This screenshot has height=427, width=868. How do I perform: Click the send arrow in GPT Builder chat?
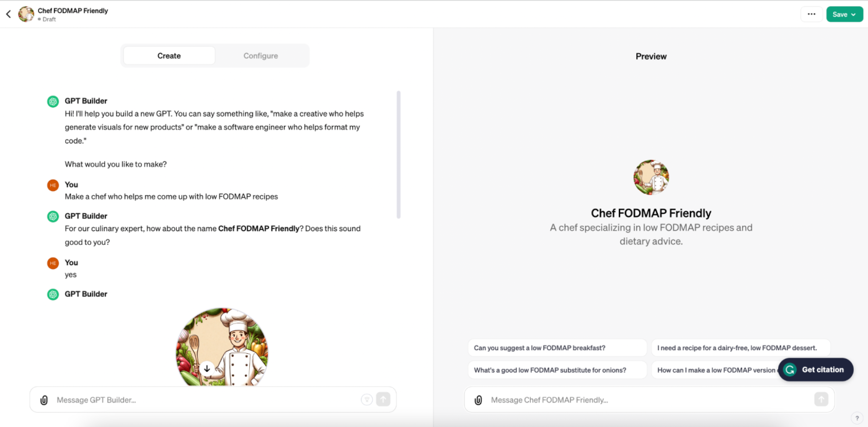click(383, 400)
